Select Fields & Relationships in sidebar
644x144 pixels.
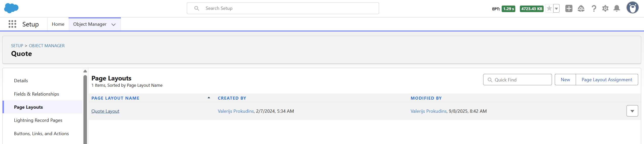tap(36, 94)
